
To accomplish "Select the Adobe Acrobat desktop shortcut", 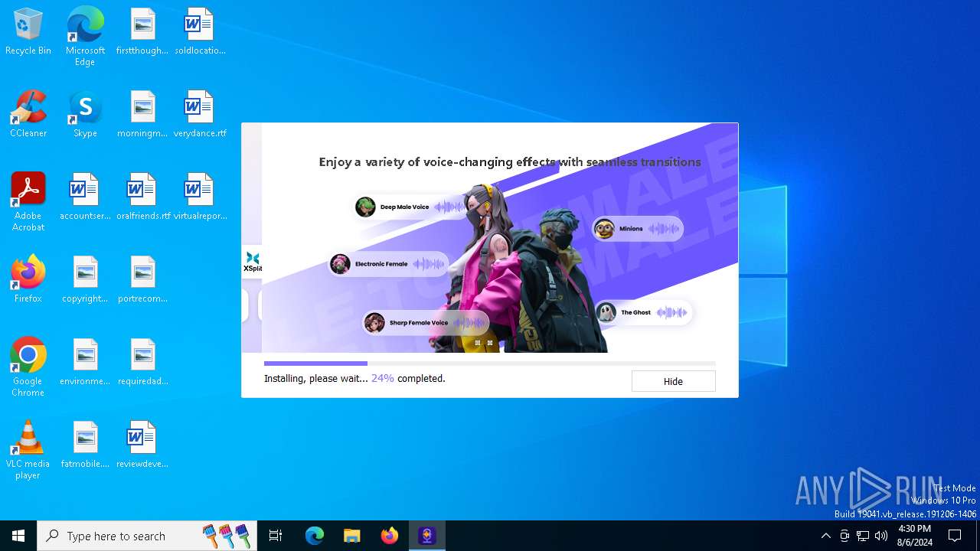I will pos(28,202).
